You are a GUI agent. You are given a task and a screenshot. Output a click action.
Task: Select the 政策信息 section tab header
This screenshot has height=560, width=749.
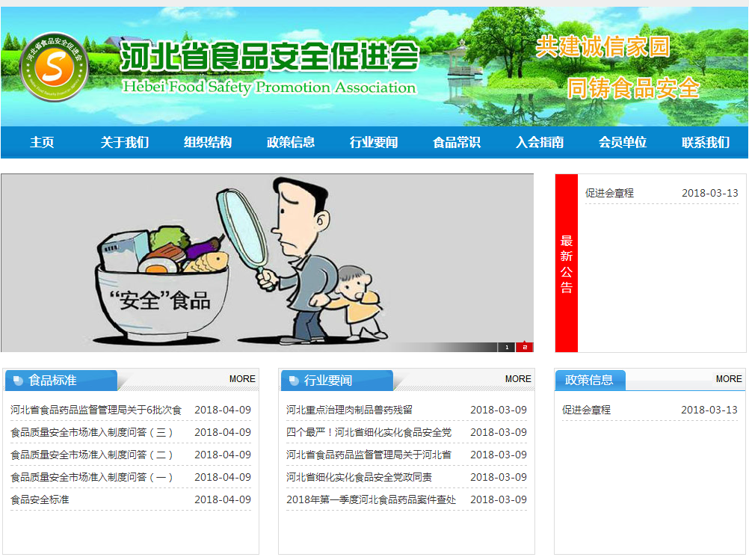590,380
